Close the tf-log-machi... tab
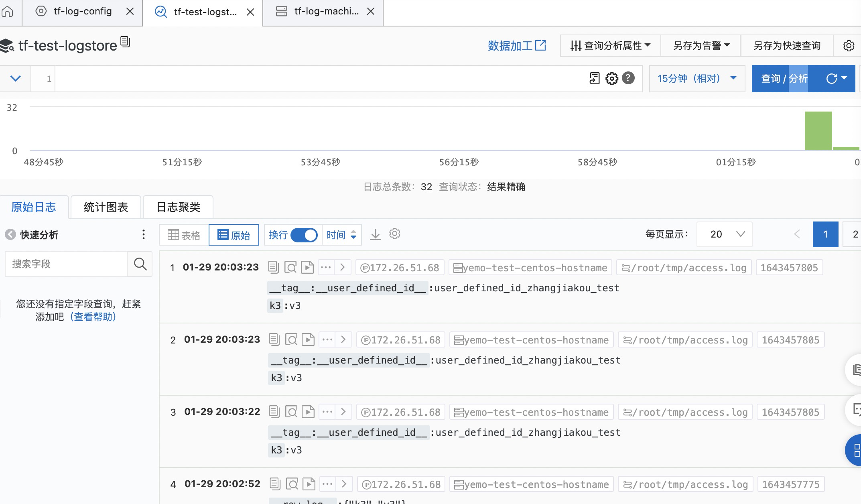 [x=371, y=12]
